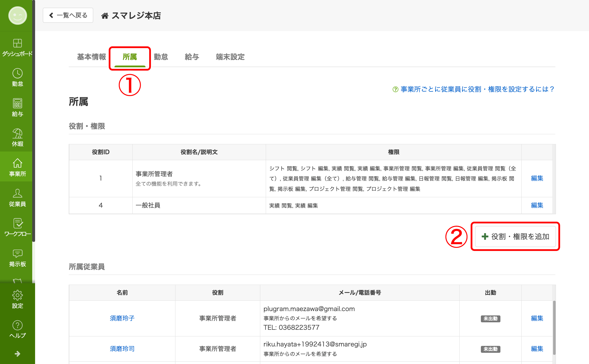Screen dimensions: 589x364
Task: Edit the 一般社員 role row
Action: [537, 205]
